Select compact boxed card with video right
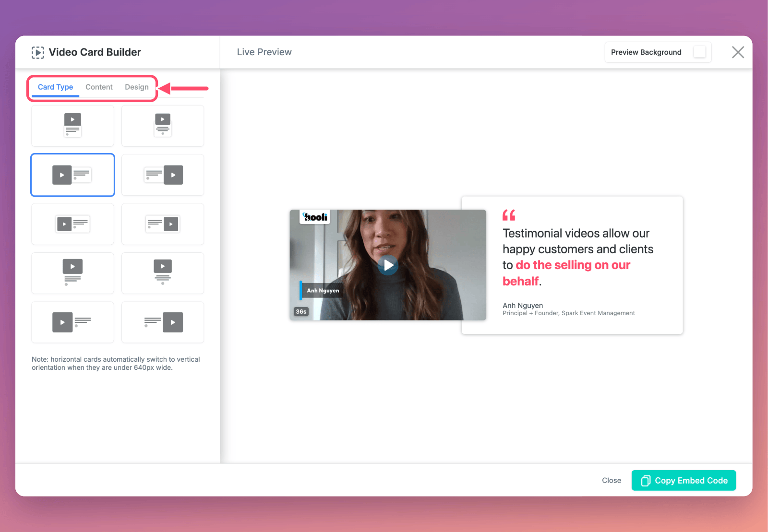The image size is (768, 532). pyautogui.click(x=163, y=224)
